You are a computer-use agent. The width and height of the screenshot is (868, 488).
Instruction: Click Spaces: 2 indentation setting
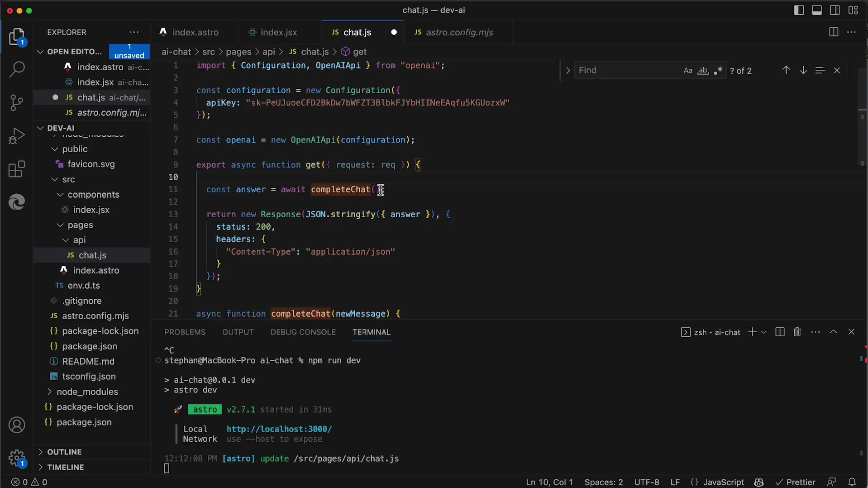click(x=603, y=482)
